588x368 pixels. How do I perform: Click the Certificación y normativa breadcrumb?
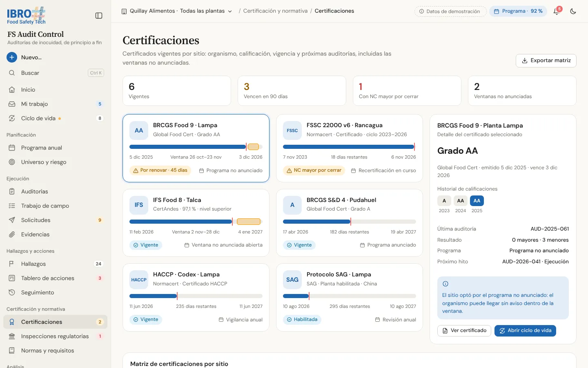(x=275, y=11)
